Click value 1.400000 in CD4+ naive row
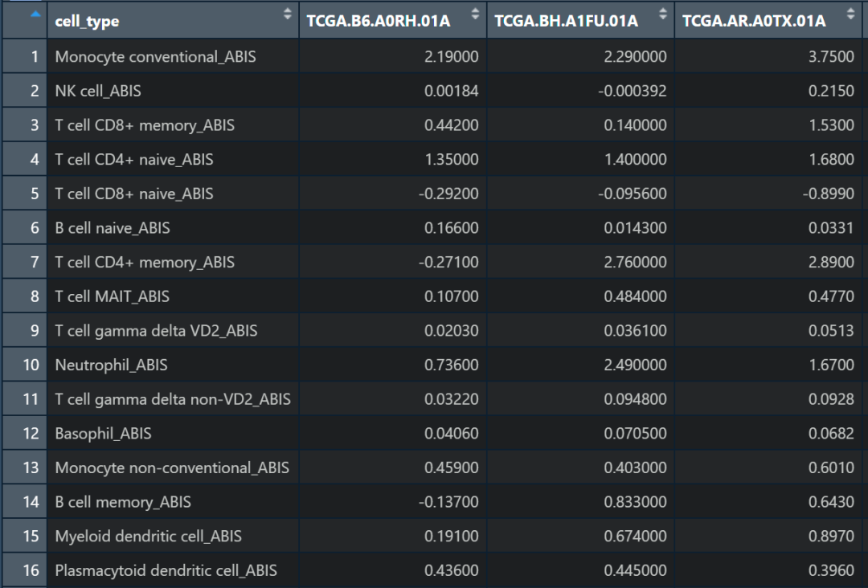Viewport: 868px width, 588px height. coord(635,159)
